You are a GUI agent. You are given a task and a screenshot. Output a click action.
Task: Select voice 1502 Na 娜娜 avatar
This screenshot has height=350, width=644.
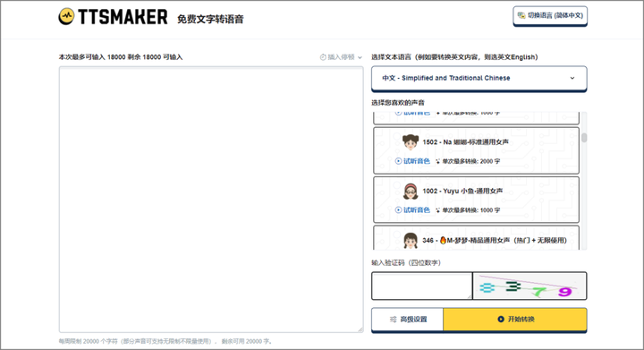point(411,142)
